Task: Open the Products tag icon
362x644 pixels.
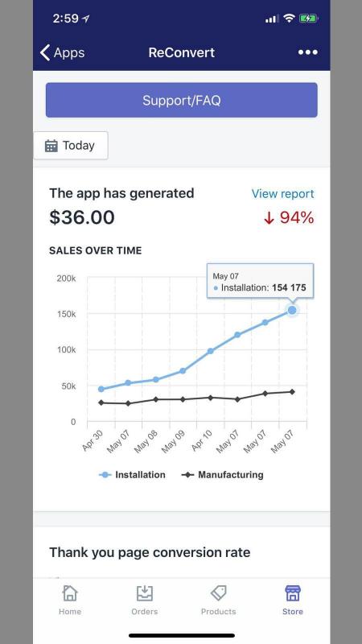Action: [x=218, y=593]
